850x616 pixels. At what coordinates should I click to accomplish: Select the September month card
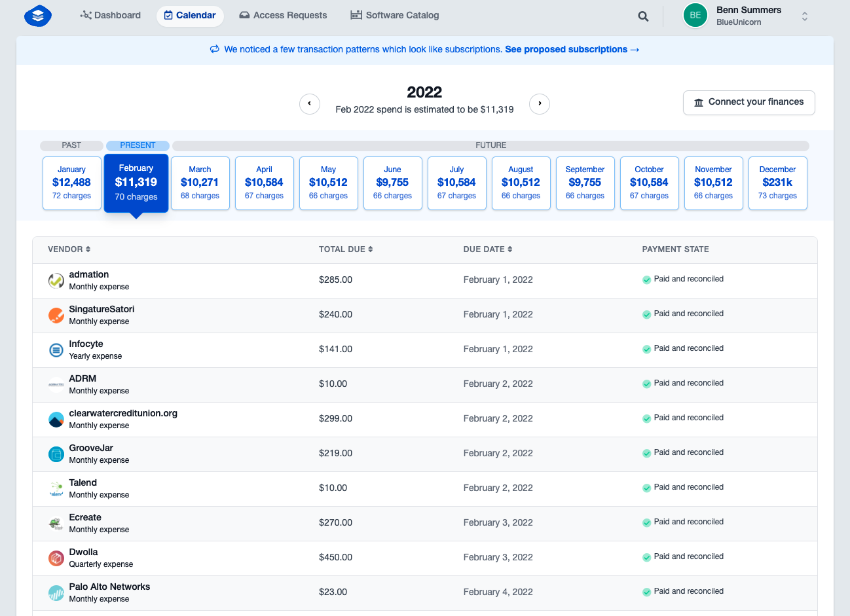[585, 183]
